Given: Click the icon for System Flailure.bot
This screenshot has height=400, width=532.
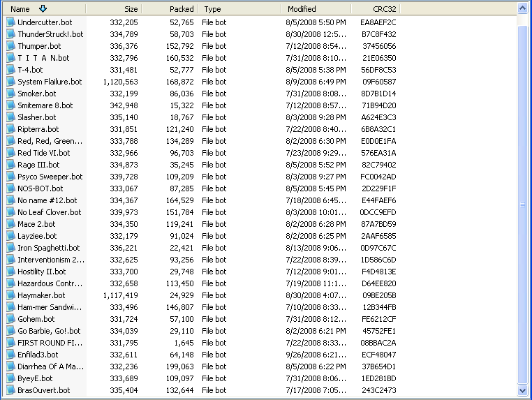Looking at the screenshot, I should click(x=11, y=82).
